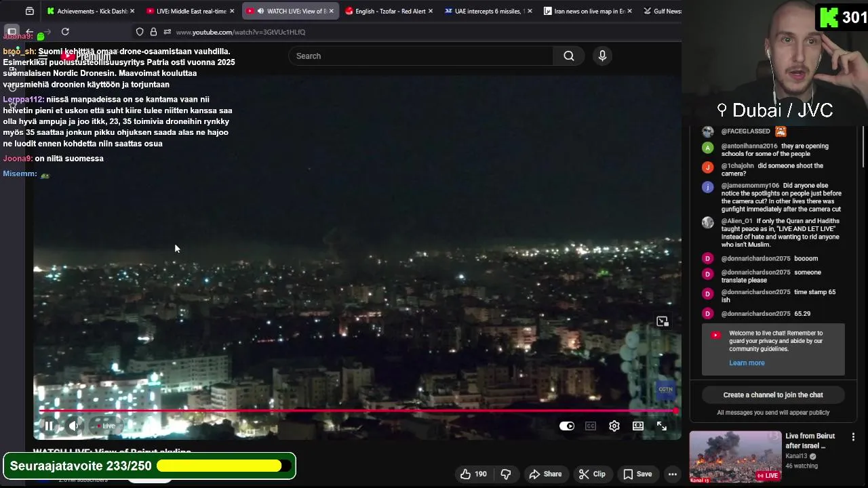Switch to Gulf News tab
The image size is (868, 488).
pos(661,11)
